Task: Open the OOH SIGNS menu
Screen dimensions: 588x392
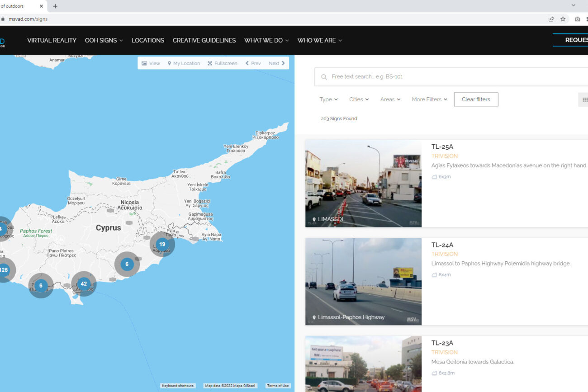Action: coord(104,40)
